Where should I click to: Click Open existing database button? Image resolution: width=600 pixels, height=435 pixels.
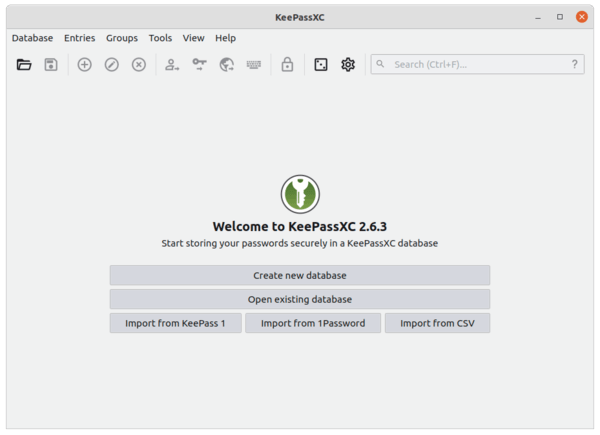click(300, 299)
